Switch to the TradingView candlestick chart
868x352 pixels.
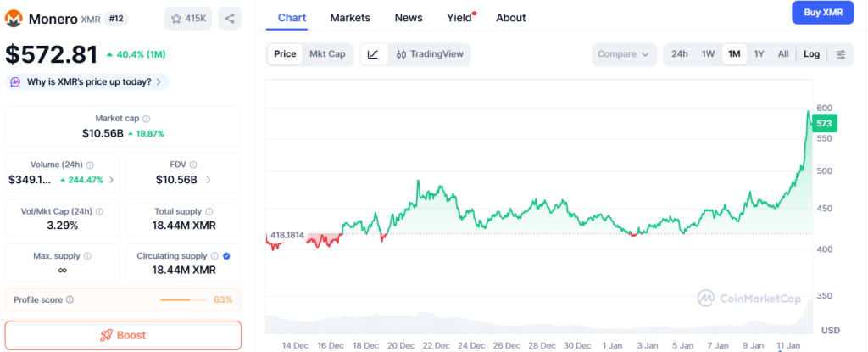coord(429,54)
